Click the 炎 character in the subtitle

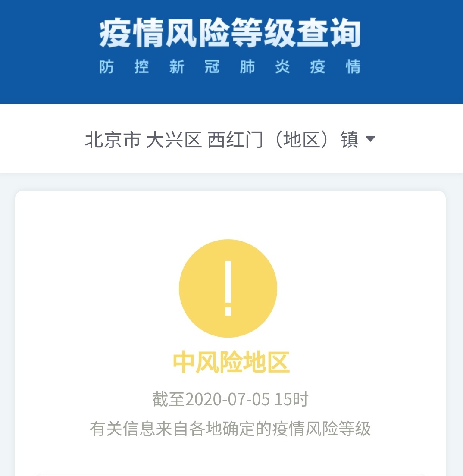point(283,67)
